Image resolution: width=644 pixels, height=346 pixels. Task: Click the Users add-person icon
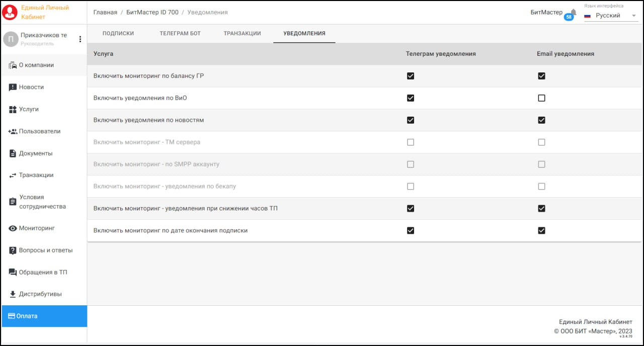[13, 131]
